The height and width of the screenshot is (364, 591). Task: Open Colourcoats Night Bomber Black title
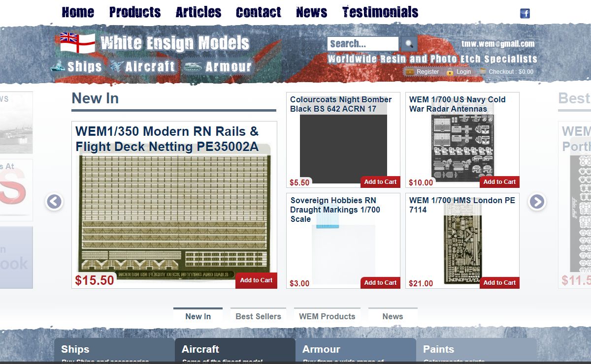341,104
